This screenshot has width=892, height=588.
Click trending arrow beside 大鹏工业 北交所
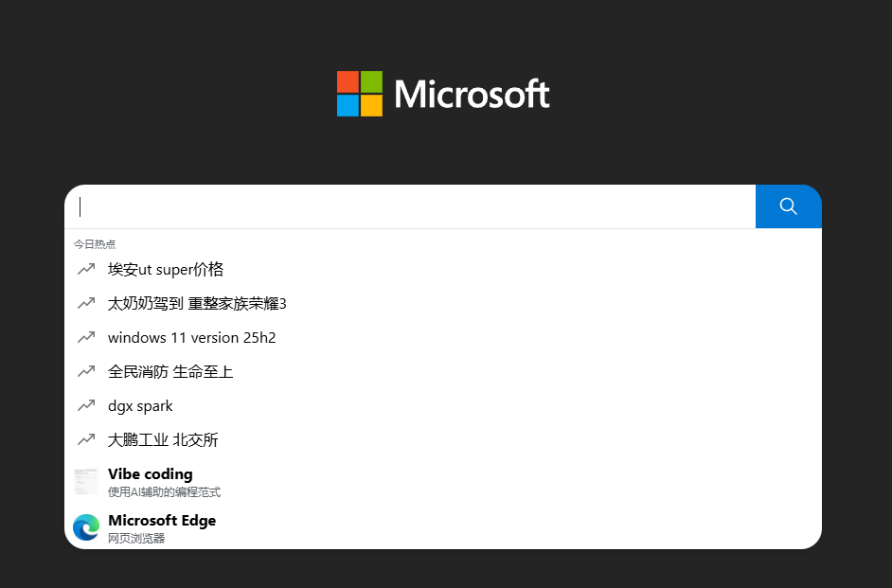[86, 439]
